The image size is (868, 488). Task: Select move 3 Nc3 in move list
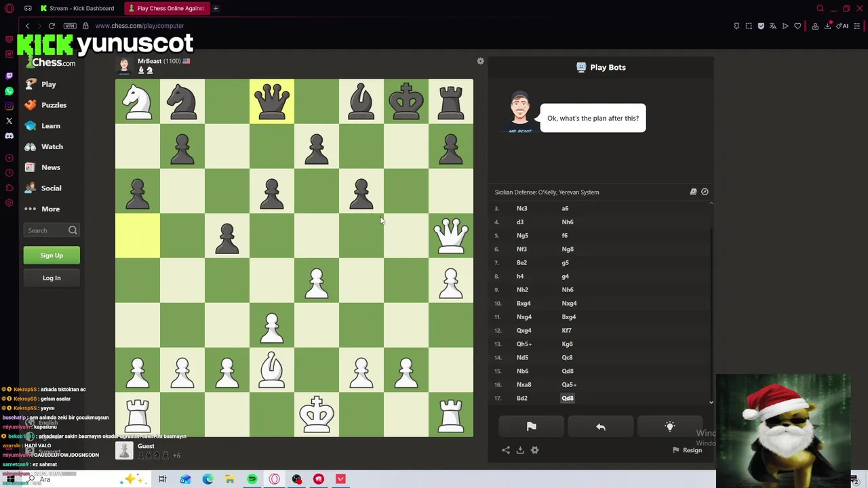click(x=521, y=208)
